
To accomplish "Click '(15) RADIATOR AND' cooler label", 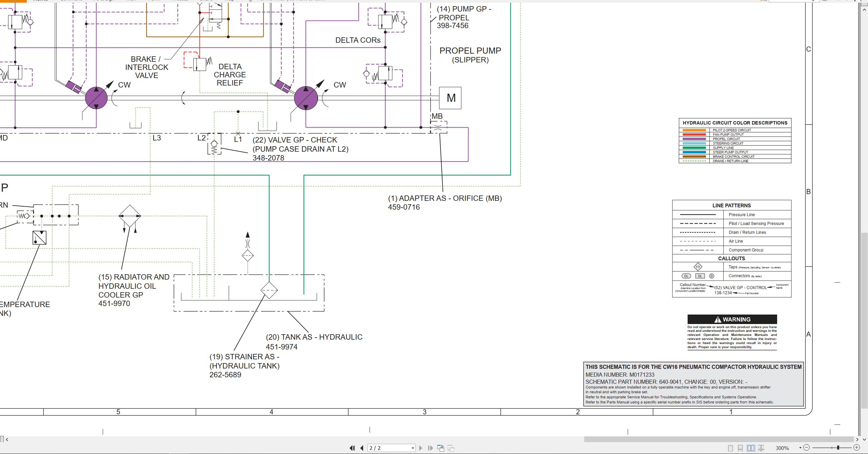I will click(x=134, y=277).
